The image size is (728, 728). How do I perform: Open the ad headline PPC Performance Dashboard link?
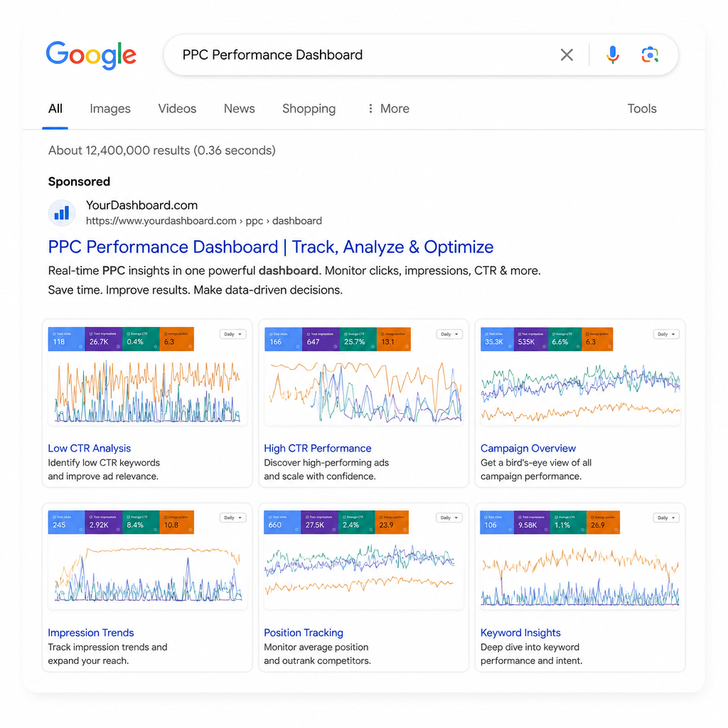(x=271, y=247)
